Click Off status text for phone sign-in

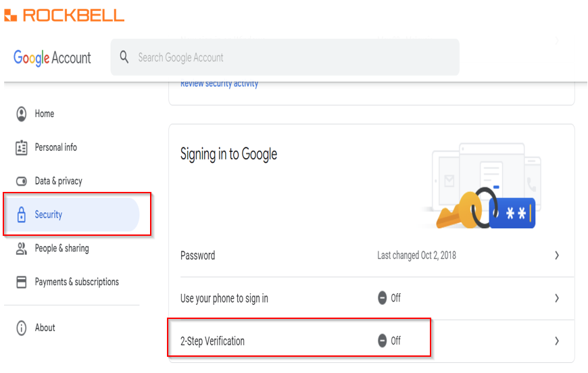(x=395, y=298)
